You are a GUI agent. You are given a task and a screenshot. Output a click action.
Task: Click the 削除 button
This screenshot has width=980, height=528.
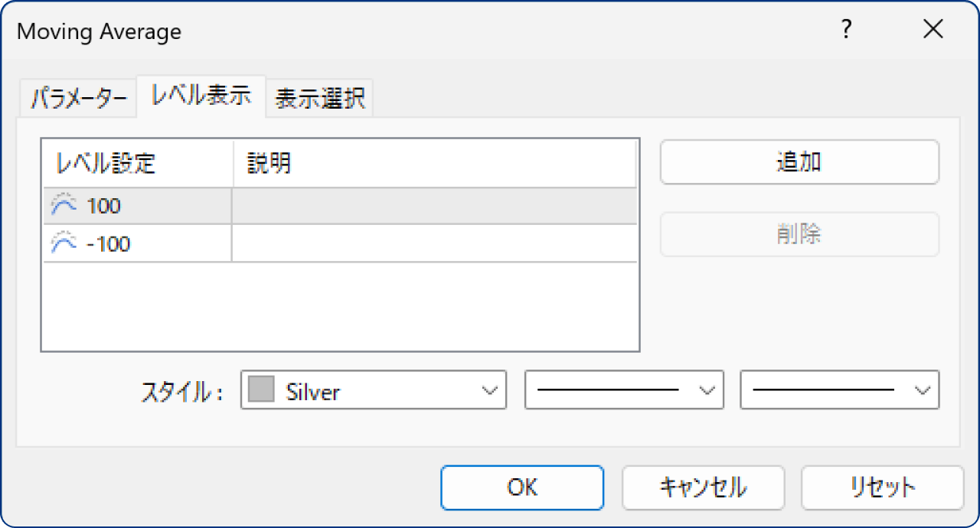799,234
